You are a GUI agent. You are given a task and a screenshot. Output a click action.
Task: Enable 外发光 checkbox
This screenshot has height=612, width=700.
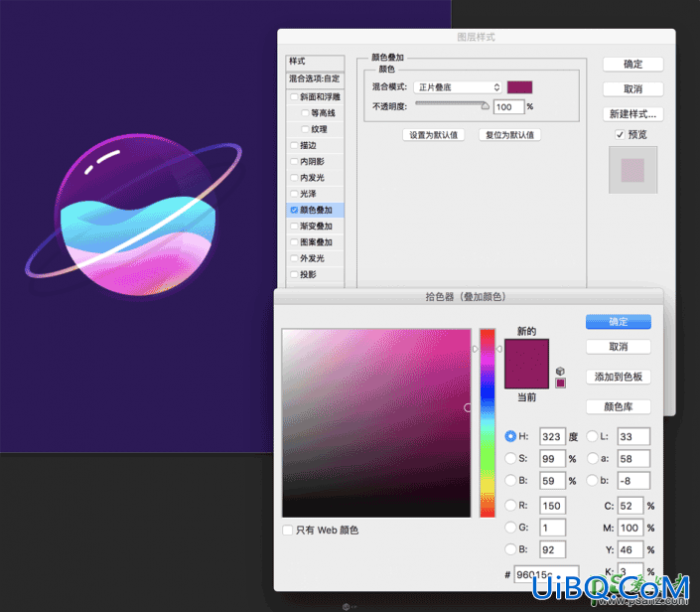(294, 258)
